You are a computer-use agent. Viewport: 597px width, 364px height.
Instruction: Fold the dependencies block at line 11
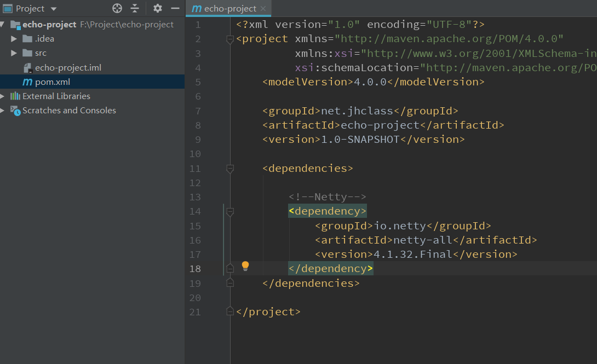(x=229, y=168)
